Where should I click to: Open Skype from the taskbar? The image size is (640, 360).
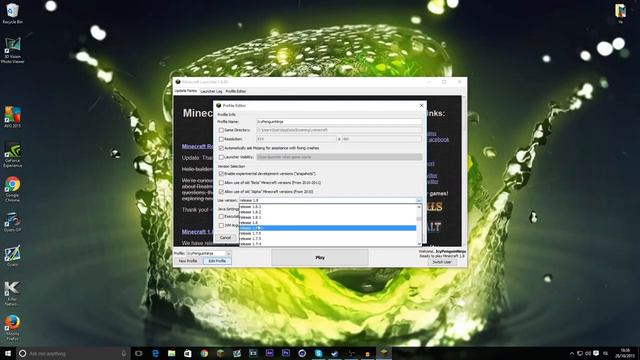tap(318, 353)
